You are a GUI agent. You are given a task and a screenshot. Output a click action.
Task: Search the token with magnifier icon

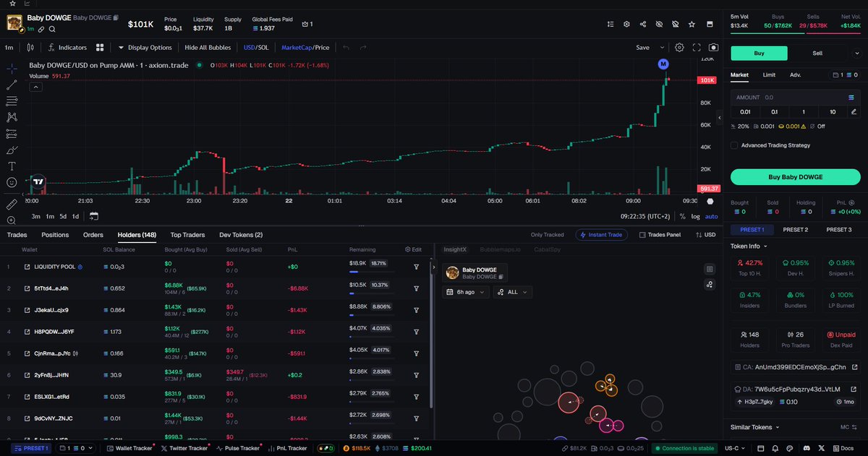click(52, 29)
